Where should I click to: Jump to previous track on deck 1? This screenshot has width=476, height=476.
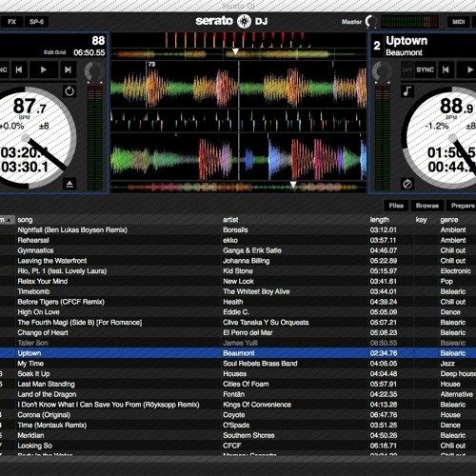point(19,69)
